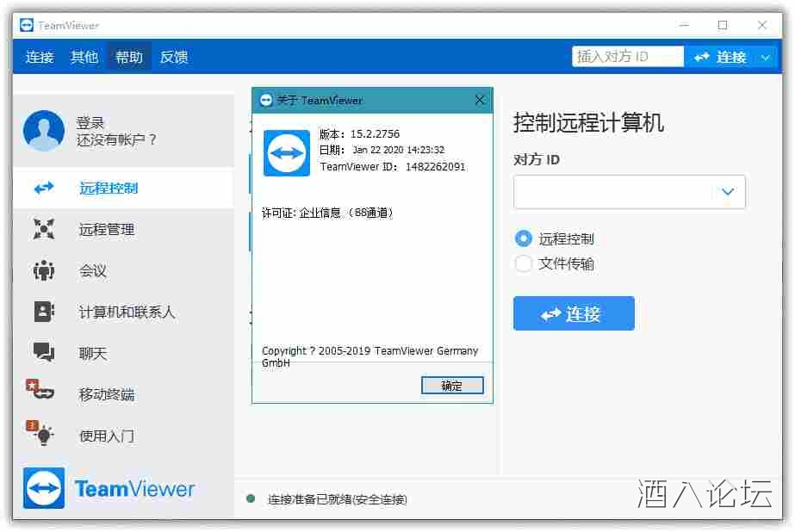Close the 关于 TeamViewer dialog

point(480,101)
